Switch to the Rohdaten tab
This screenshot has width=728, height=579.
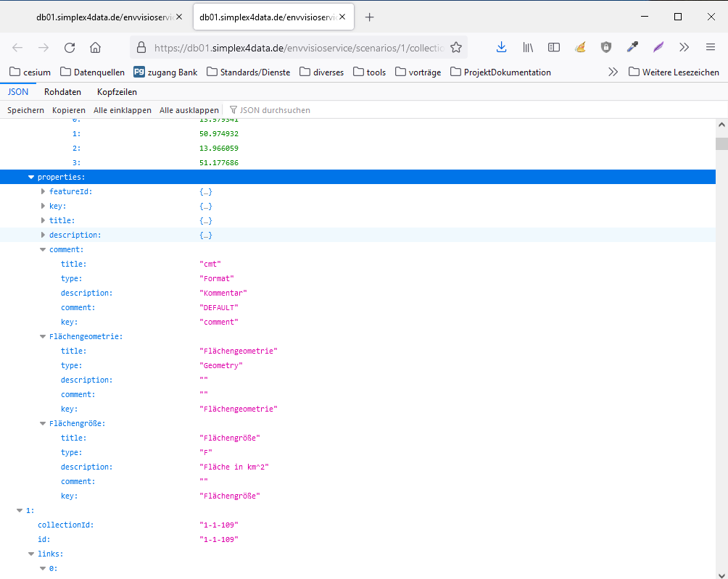[62, 92]
